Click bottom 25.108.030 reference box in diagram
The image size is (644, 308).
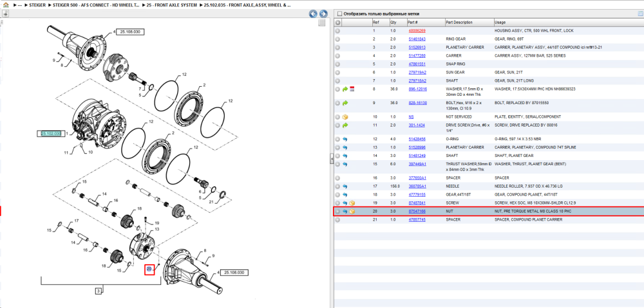(234, 273)
